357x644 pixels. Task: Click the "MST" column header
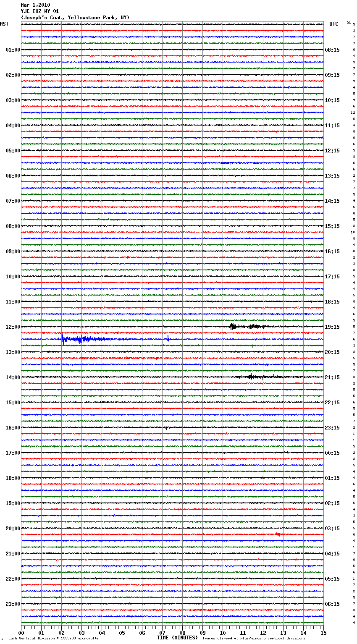tap(4, 24)
